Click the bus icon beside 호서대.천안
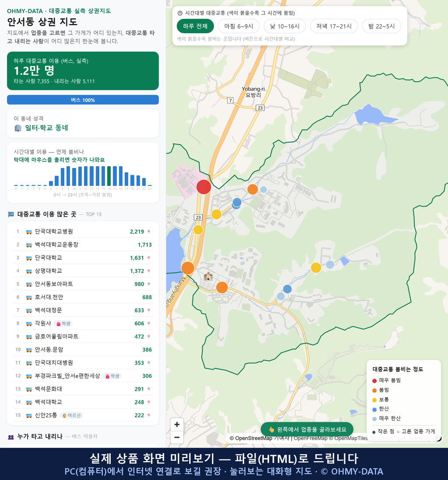448x480 pixels. point(29,297)
